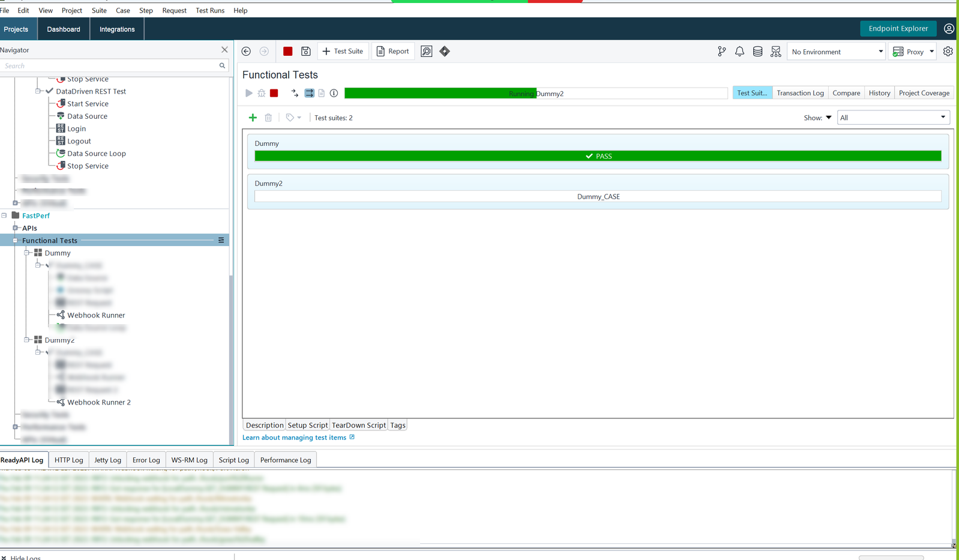Image resolution: width=959 pixels, height=560 pixels.
Task: Open the tag dropdown icon
Action: click(x=293, y=118)
